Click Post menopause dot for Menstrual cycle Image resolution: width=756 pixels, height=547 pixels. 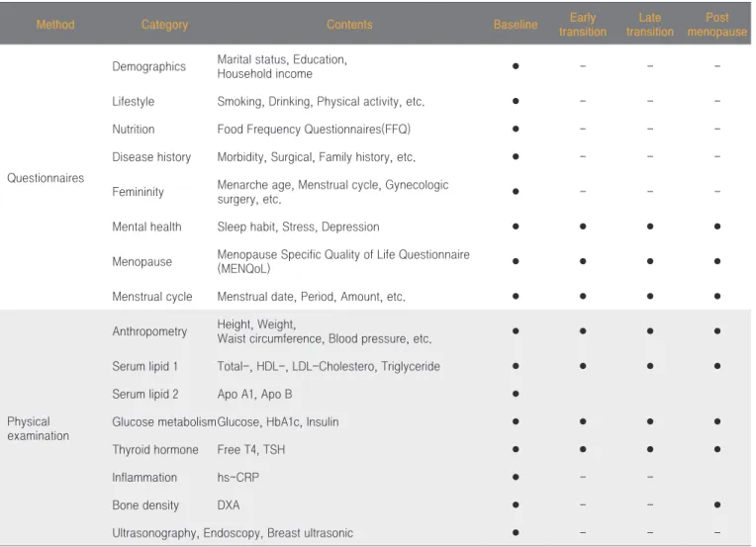[x=717, y=296]
